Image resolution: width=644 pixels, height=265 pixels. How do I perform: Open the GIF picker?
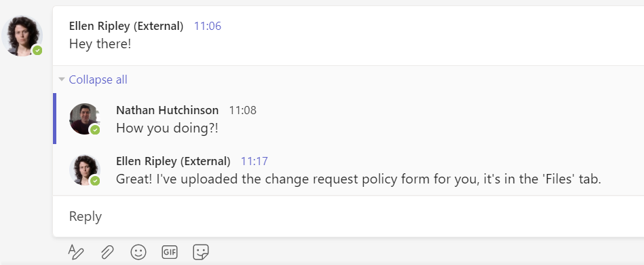pos(170,252)
